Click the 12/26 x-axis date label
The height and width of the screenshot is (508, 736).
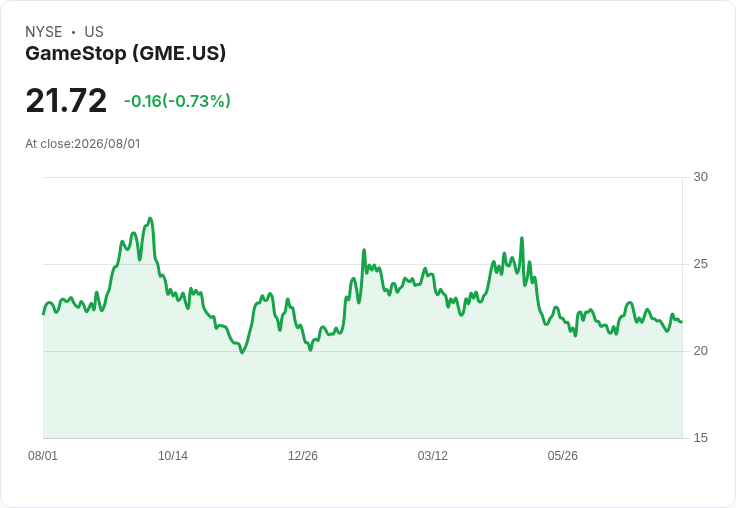(x=303, y=455)
